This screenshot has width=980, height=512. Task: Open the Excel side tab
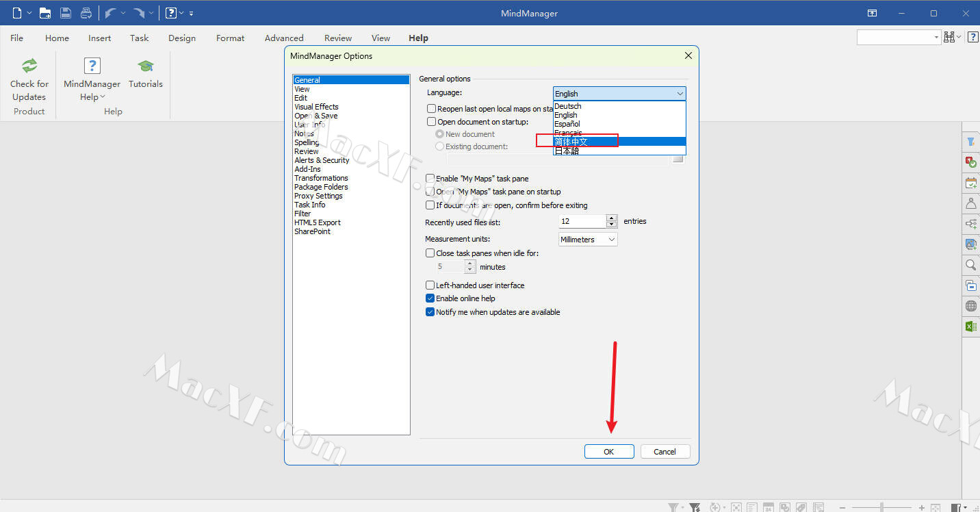pyautogui.click(x=970, y=327)
